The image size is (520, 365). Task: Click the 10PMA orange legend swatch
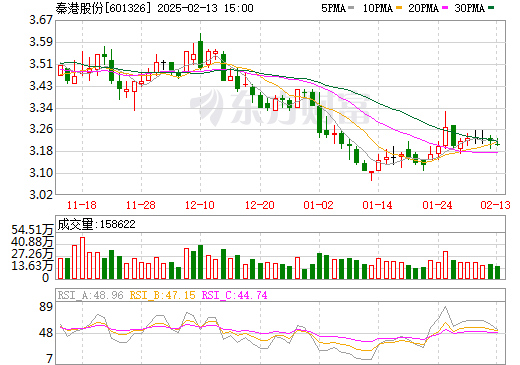click(x=397, y=8)
